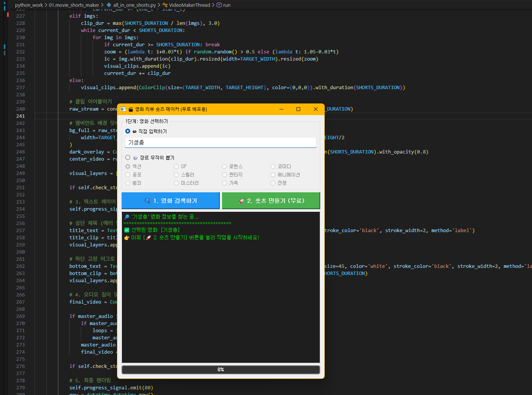Click the Python file icon in breadcrumb
This screenshot has height=395, width=532.
pyautogui.click(x=109, y=5)
